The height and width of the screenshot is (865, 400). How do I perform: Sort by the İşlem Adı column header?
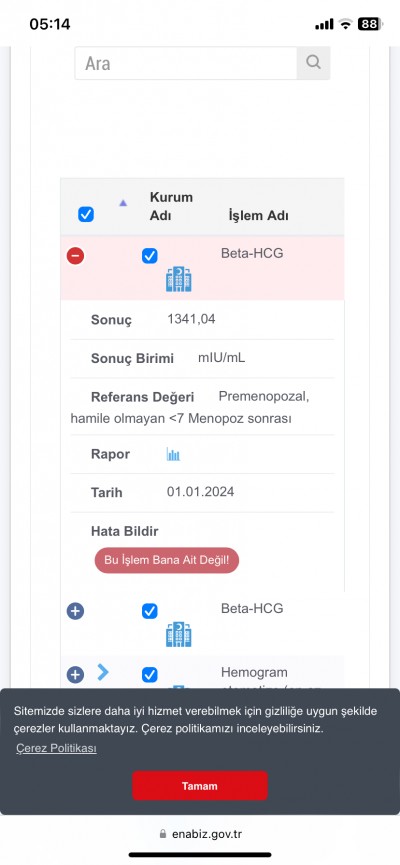(x=258, y=216)
